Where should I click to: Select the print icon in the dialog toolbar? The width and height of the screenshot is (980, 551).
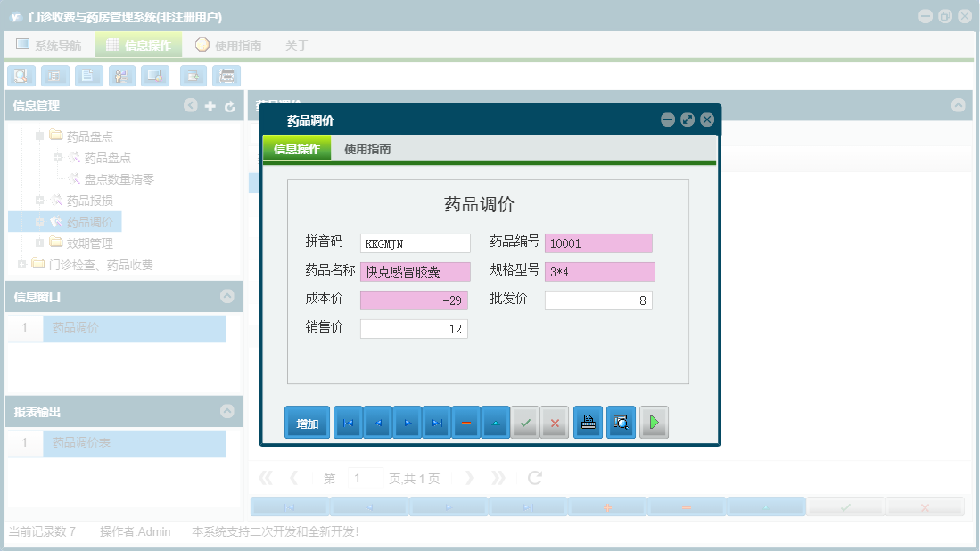click(x=589, y=422)
